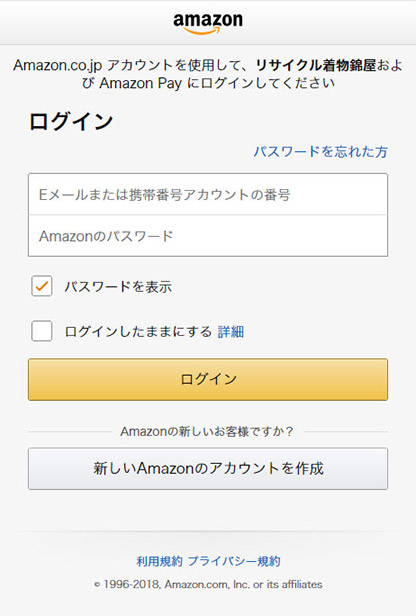Focus the Eメールまたは携帯番号 input field
416x616 pixels.
point(208,194)
